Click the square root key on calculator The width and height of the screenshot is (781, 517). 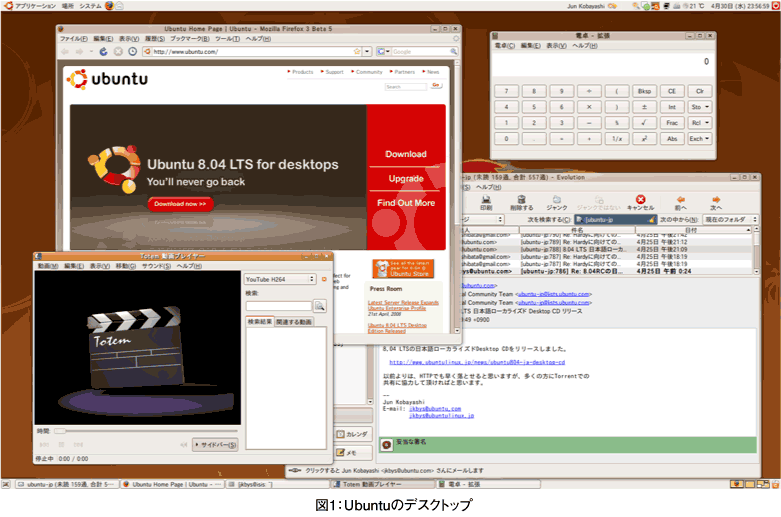tap(644, 123)
